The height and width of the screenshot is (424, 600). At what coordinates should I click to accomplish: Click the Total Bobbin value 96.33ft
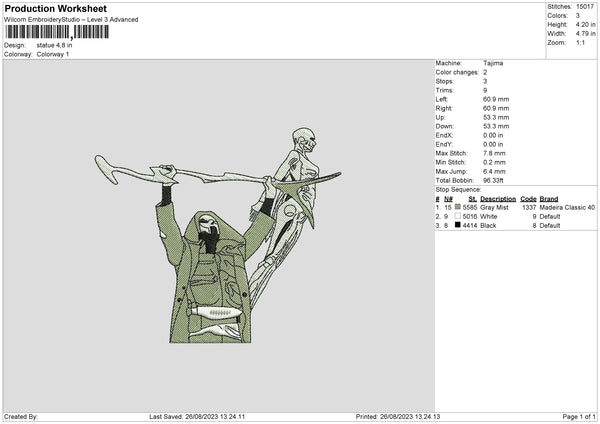tap(493, 180)
